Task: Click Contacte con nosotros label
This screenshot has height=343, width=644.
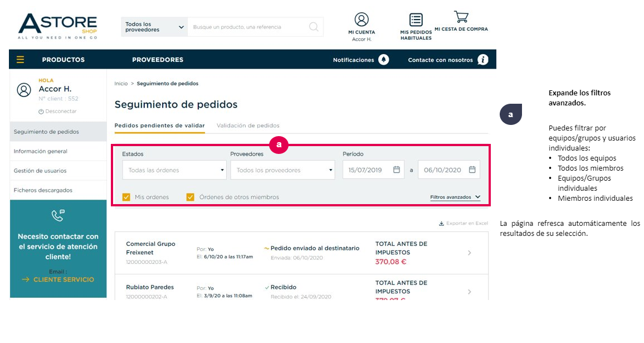Action: [x=440, y=60]
